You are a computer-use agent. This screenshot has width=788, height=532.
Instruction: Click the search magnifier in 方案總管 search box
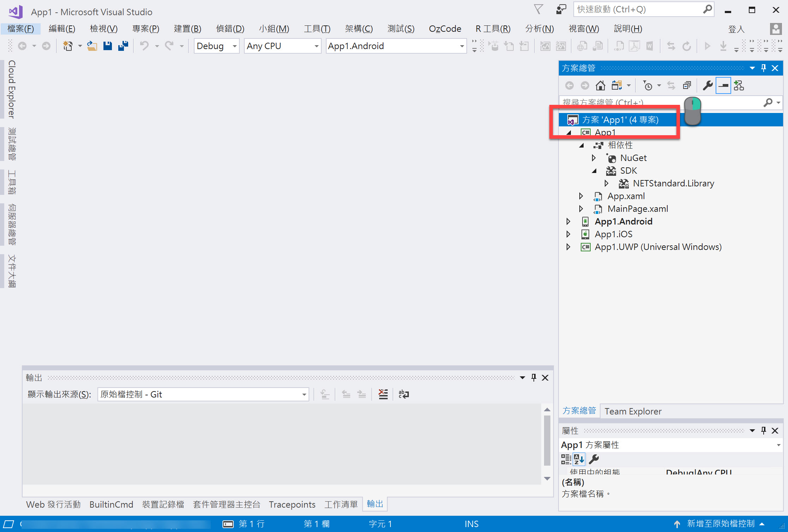[x=768, y=102]
